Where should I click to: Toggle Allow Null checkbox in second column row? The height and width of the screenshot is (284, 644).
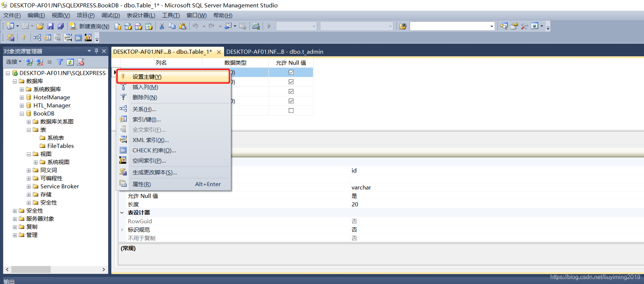[291, 82]
